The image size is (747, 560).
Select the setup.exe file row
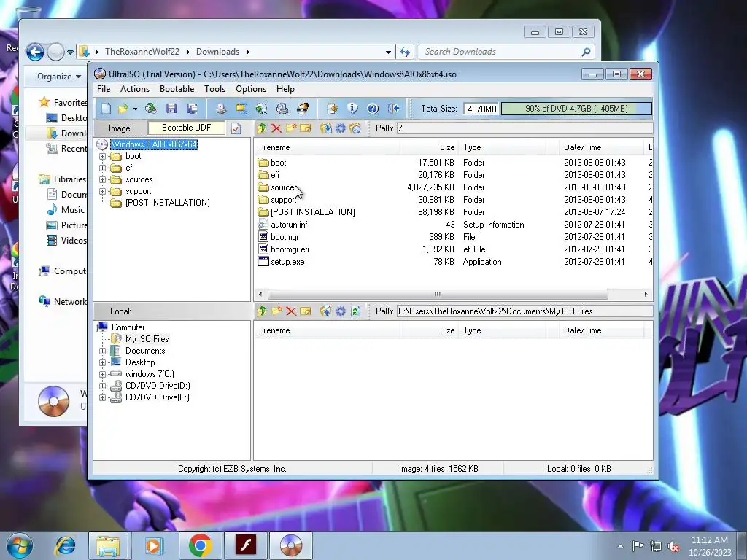(x=454, y=262)
